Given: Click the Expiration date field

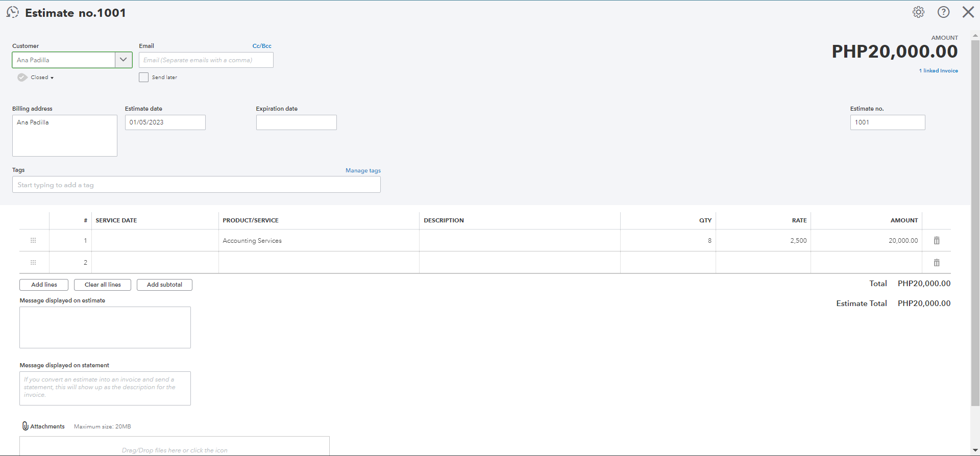Looking at the screenshot, I should click(x=297, y=122).
